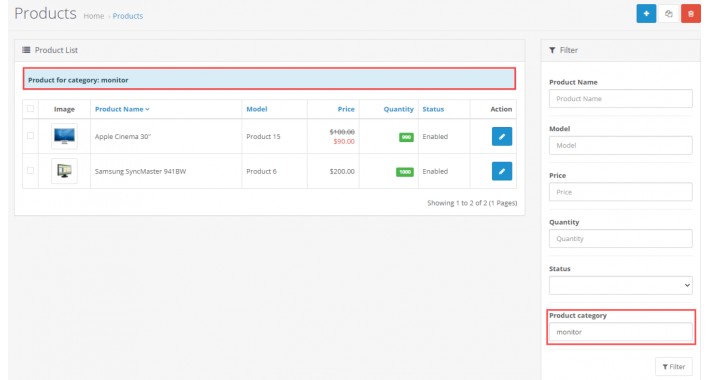Image resolution: width=710 pixels, height=380 pixels.
Task: Select the text "Product 6"
Action: [261, 171]
